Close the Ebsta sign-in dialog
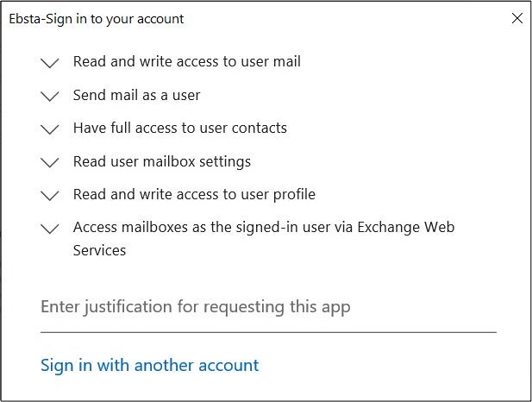The image size is (532, 402). pos(517,18)
